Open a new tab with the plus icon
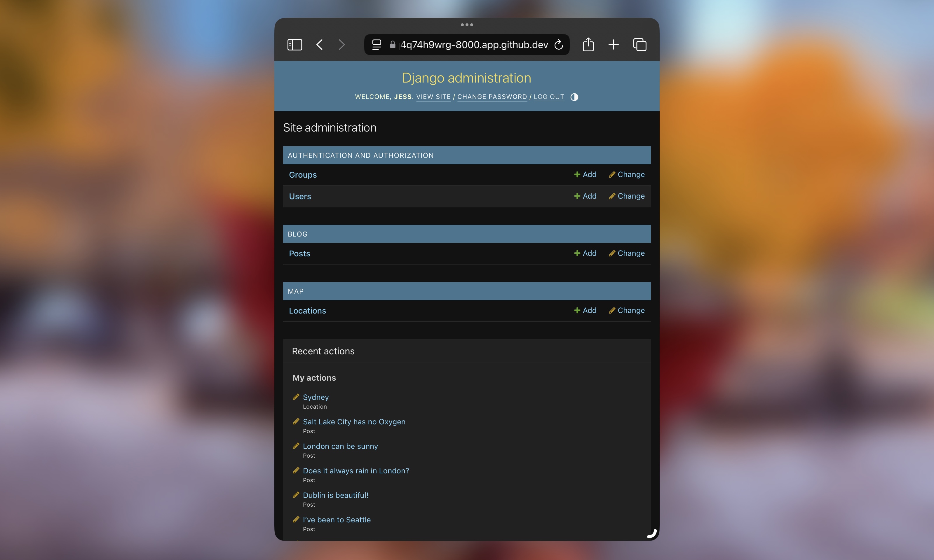This screenshot has width=934, height=560. point(614,45)
